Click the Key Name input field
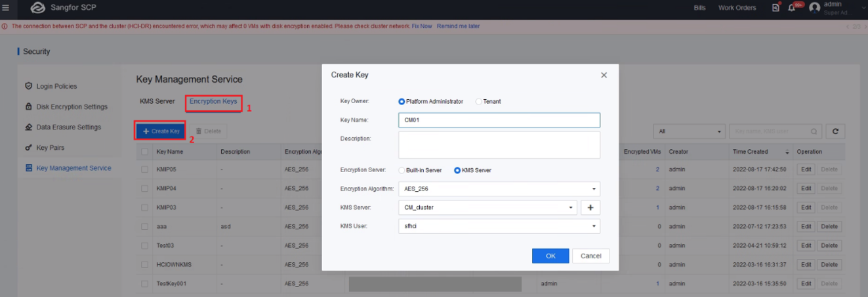This screenshot has height=297, width=868. tap(499, 120)
